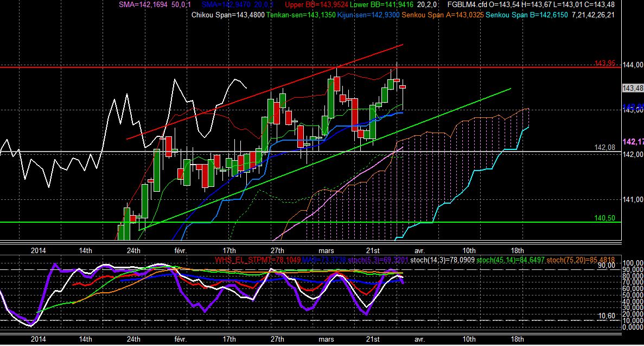
Task: Click the 2014 label on stochastic panel axis
Action: (38, 339)
